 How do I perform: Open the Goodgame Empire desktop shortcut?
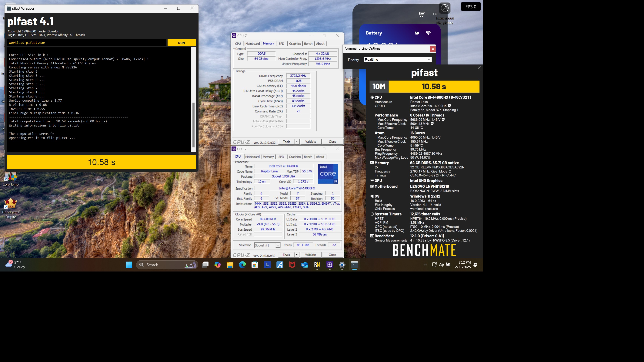[11, 208]
